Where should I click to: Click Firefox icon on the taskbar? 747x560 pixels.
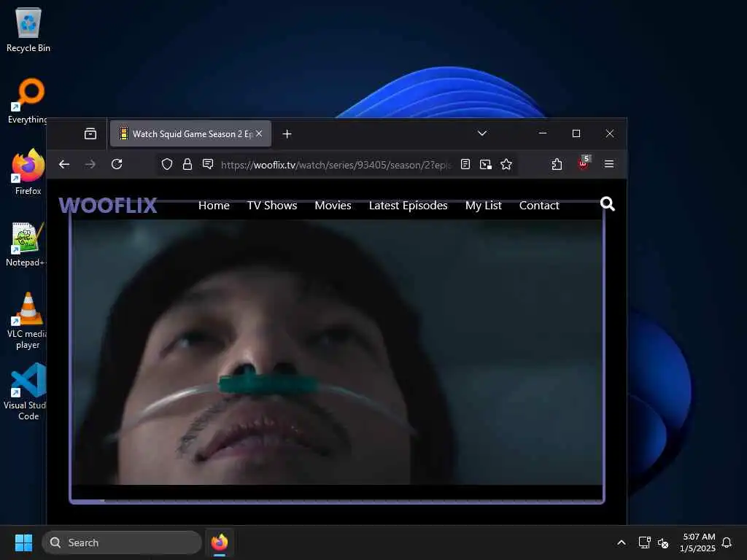(x=220, y=542)
